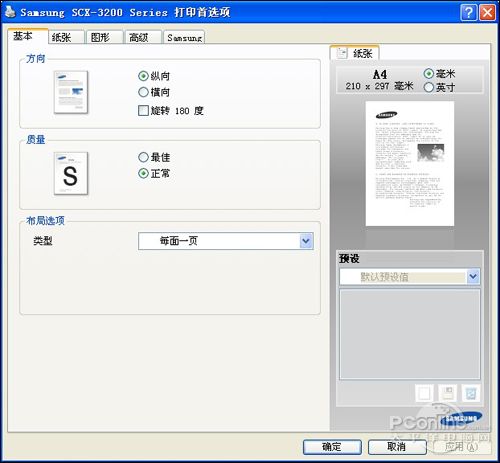Click the printer icon in title bar
This screenshot has height=463, width=500.
(x=10, y=12)
